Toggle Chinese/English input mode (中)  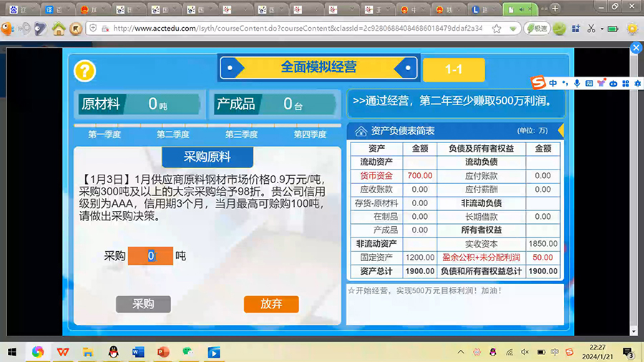pyautogui.click(x=554, y=84)
